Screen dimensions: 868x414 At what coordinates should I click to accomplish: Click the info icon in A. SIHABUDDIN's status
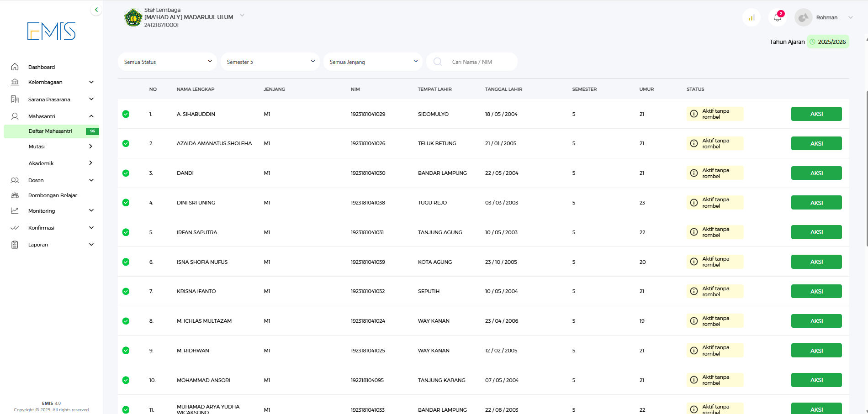click(693, 114)
